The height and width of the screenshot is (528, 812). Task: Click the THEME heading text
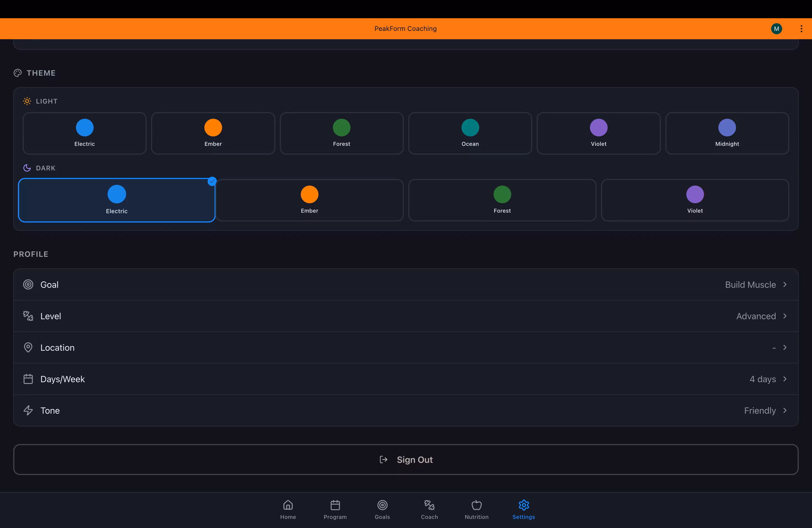(41, 73)
